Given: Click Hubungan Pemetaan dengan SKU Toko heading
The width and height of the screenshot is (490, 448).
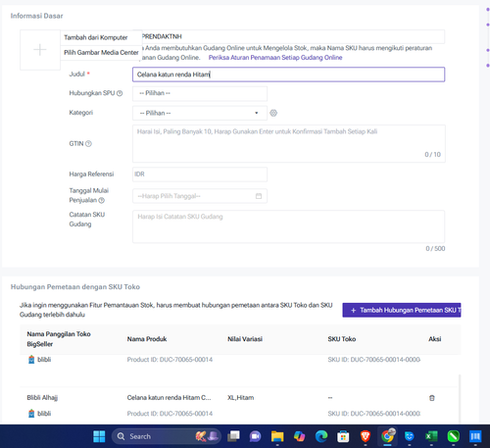Looking at the screenshot, I should coord(75,287).
